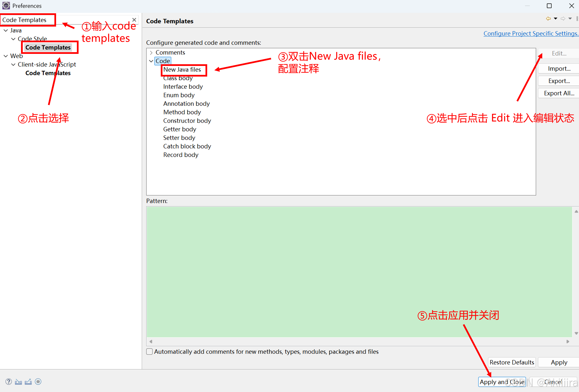Viewport: 579px width, 392px height.
Task: Collapse the Code tree node
Action: (151, 61)
